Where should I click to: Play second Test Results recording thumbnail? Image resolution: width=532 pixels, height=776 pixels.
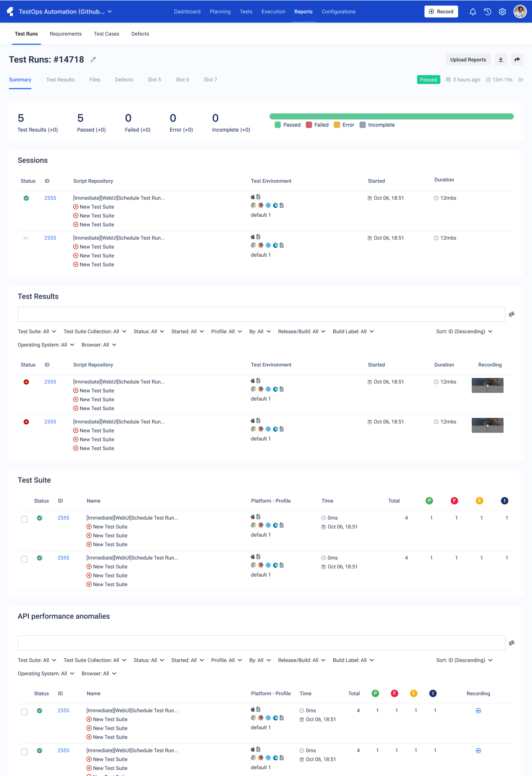pyautogui.click(x=487, y=425)
